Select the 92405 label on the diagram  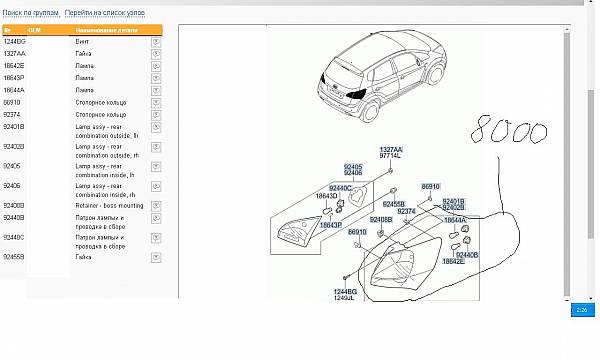[x=353, y=167]
